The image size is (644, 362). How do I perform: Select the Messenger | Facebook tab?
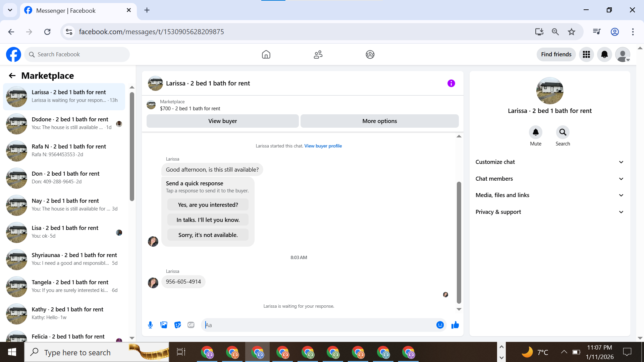(x=78, y=10)
